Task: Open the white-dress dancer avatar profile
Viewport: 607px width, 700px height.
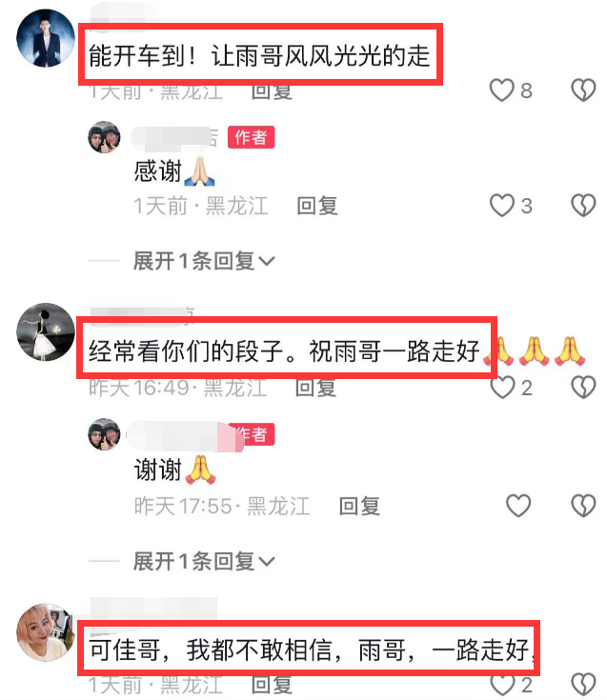Action: coord(46,331)
